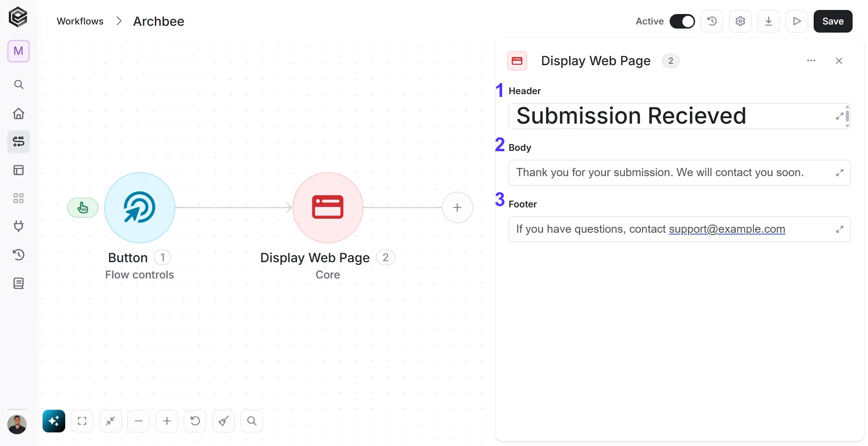The width and height of the screenshot is (868, 446).
Task: Click the download workflow icon
Action: click(768, 21)
